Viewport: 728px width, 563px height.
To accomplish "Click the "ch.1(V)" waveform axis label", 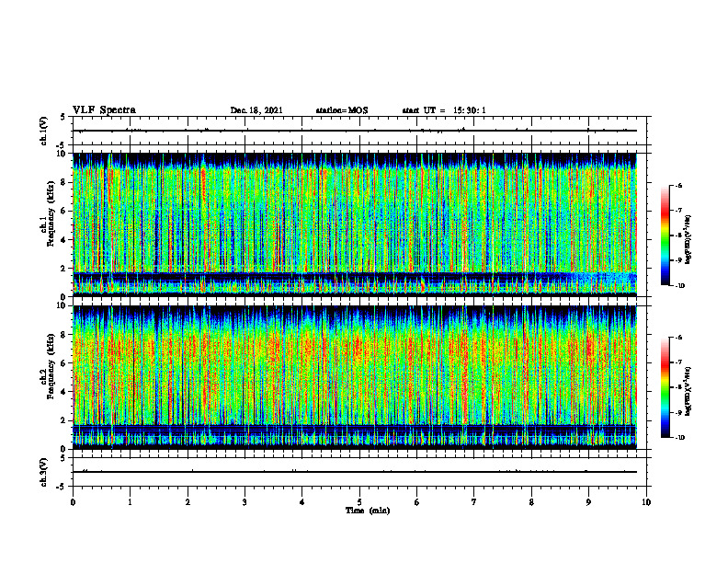I will 44,131.
